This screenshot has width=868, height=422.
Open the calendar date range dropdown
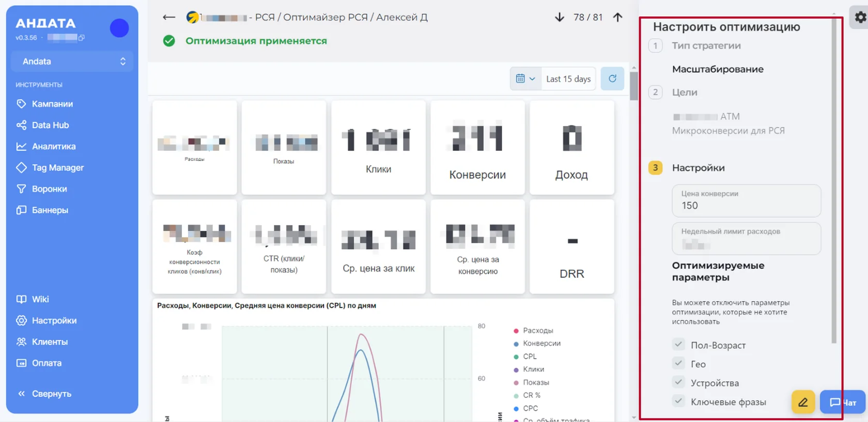(525, 79)
